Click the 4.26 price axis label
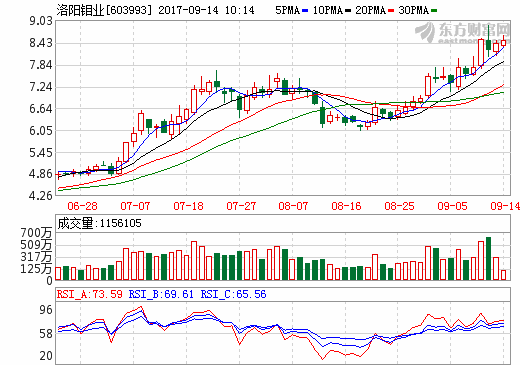This screenshot has height=365, width=520. 41,195
